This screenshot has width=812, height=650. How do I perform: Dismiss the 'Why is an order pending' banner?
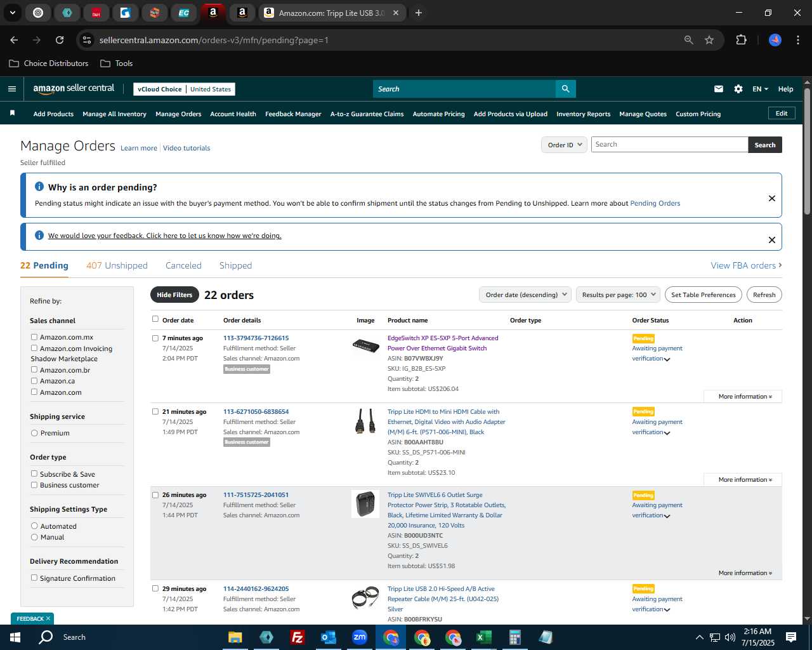pos(772,198)
